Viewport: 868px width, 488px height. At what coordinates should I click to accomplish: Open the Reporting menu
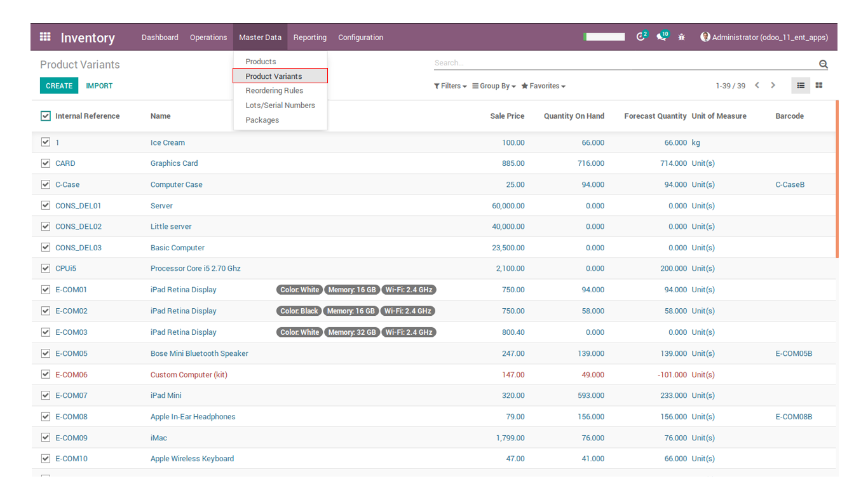[309, 37]
